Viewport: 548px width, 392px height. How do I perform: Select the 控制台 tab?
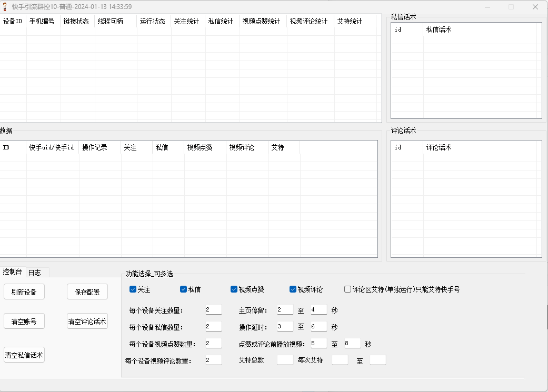pos(13,272)
